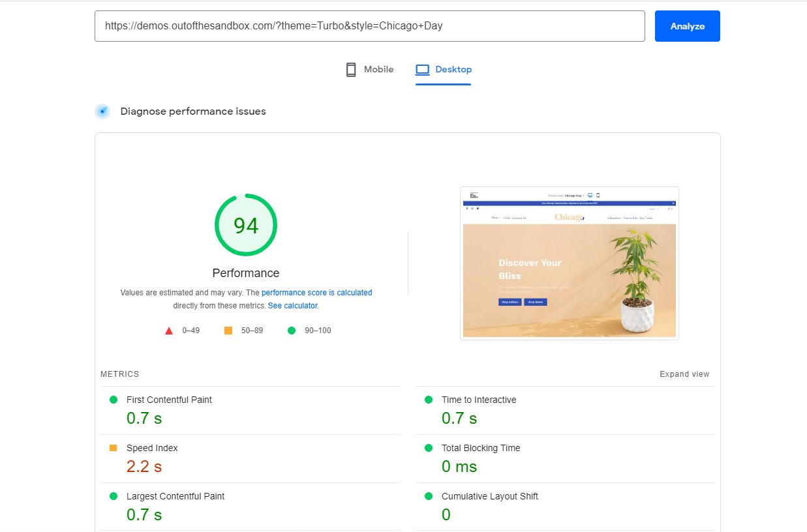Focus the URL input field
This screenshot has height=532, width=807.
pyautogui.click(x=370, y=26)
